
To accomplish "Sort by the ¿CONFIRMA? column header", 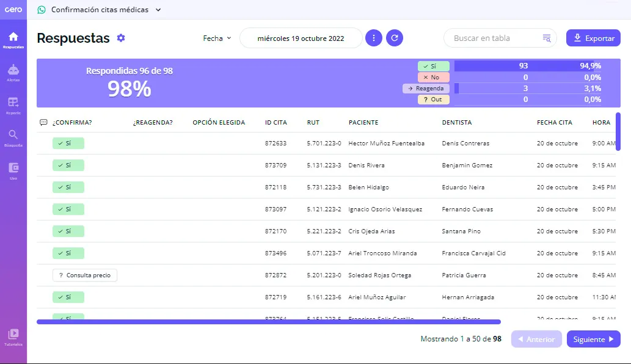I will coord(72,122).
